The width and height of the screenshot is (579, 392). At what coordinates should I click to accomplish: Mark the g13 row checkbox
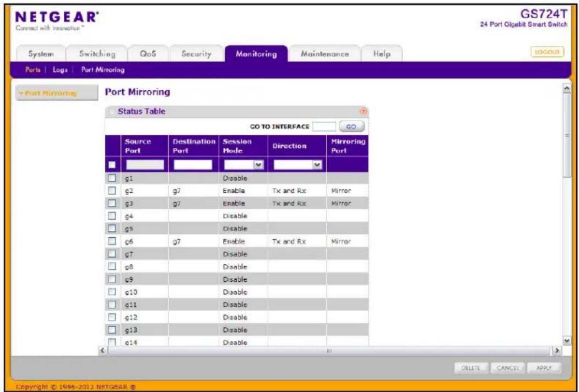(x=112, y=330)
